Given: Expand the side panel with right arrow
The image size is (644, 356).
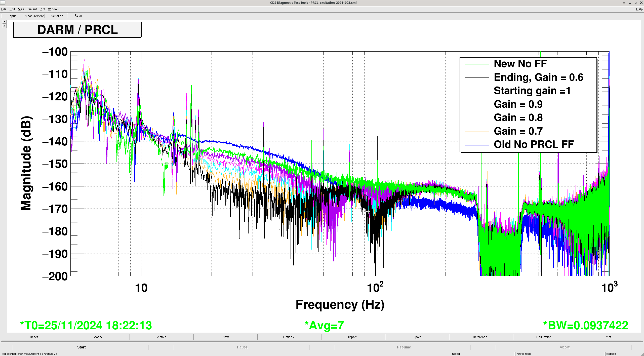Looking at the screenshot, I should 4,22.
